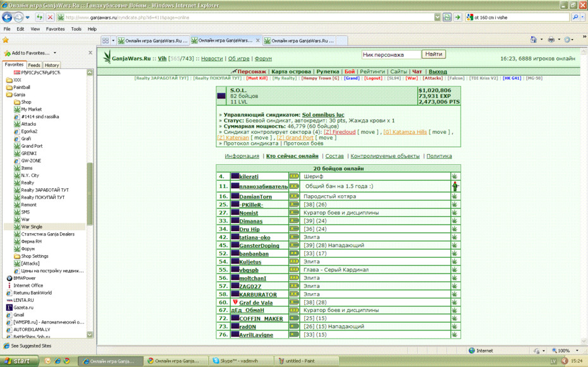
Task: Open the File menu
Action: point(7,29)
